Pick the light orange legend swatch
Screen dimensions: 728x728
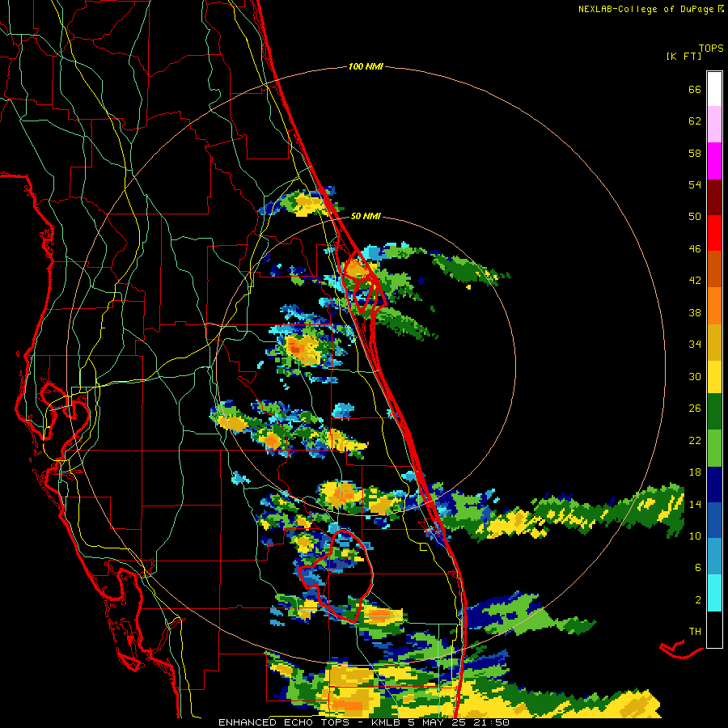point(714,306)
